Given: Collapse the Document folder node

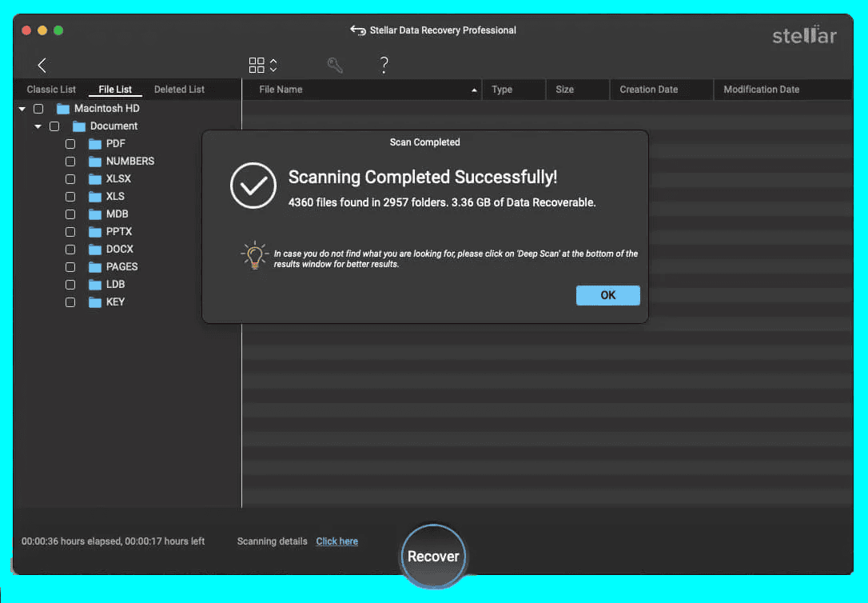Looking at the screenshot, I should (38, 126).
